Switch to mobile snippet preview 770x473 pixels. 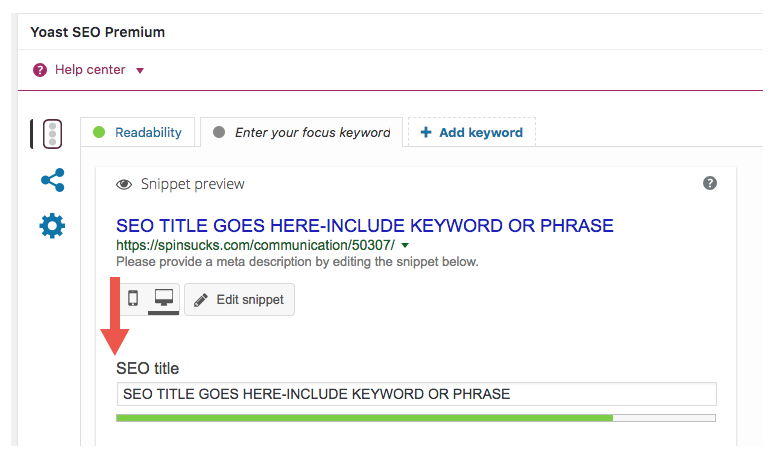[x=133, y=298]
